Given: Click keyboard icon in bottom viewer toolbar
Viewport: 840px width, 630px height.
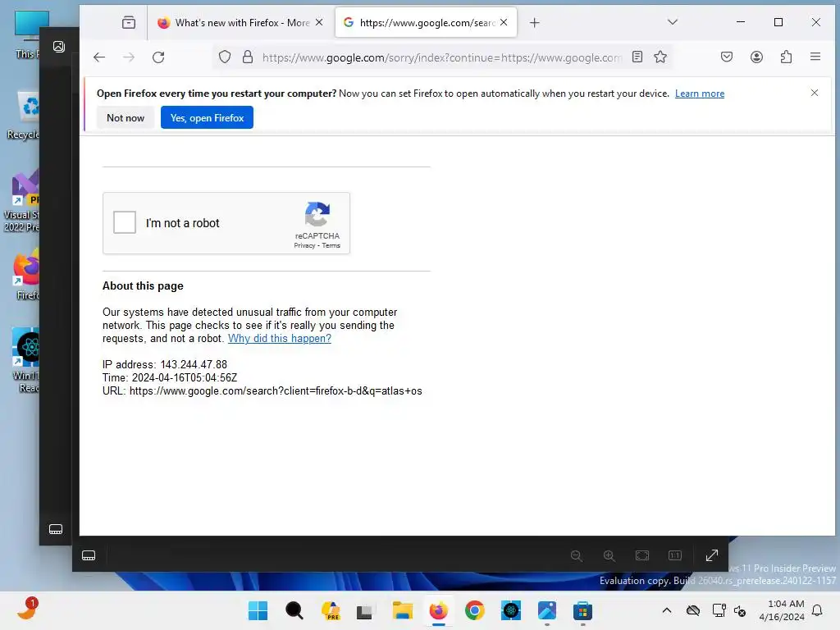Looking at the screenshot, I should (x=89, y=555).
